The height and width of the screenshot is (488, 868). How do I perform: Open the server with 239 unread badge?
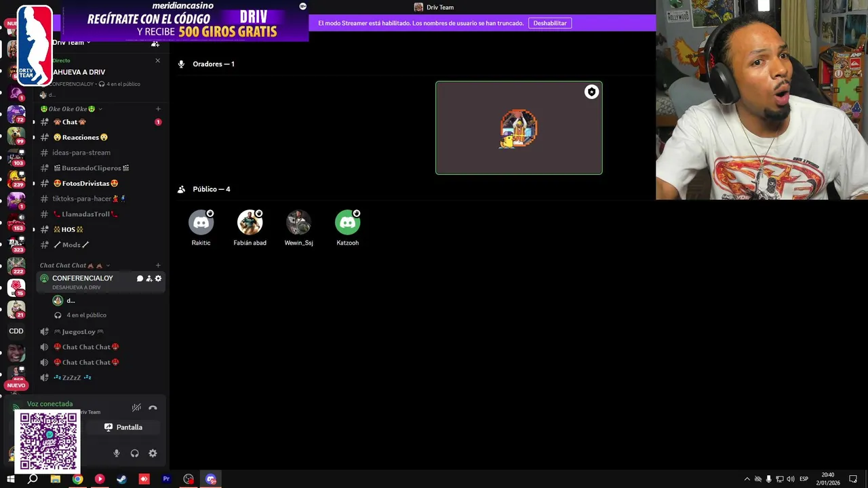(16, 178)
